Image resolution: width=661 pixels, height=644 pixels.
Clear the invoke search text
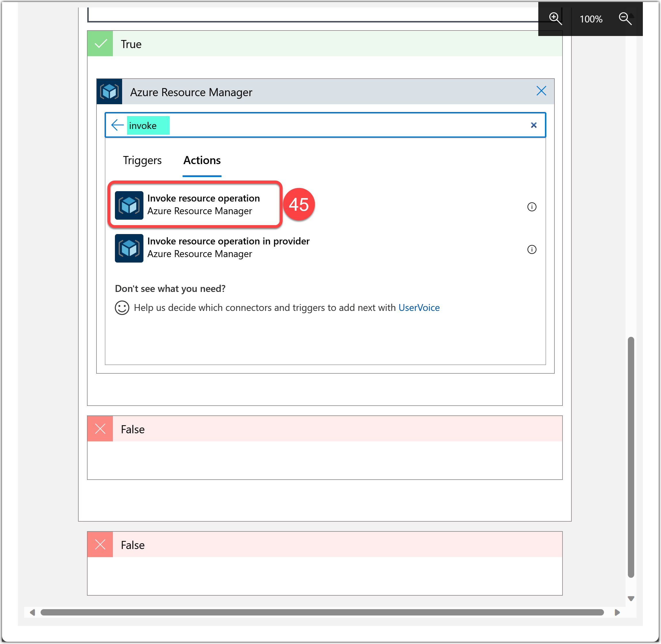point(533,125)
